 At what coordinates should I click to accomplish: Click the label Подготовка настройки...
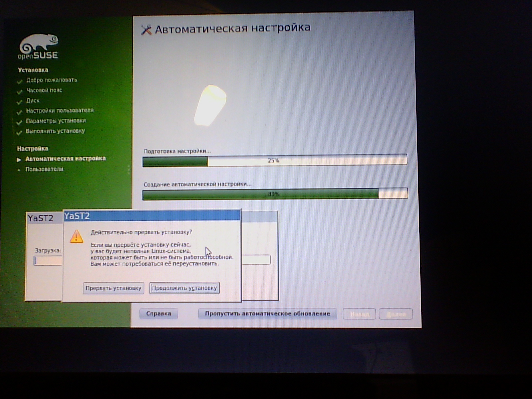[x=177, y=151]
